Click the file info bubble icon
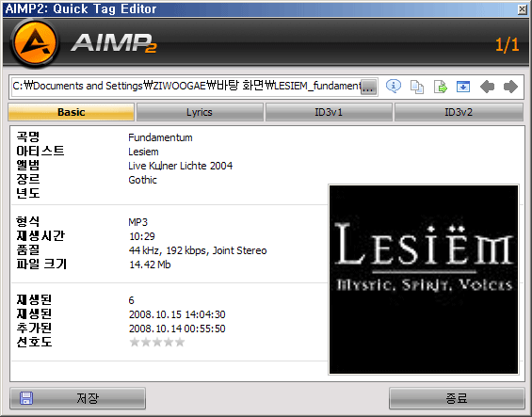The image size is (532, 417). (x=394, y=87)
